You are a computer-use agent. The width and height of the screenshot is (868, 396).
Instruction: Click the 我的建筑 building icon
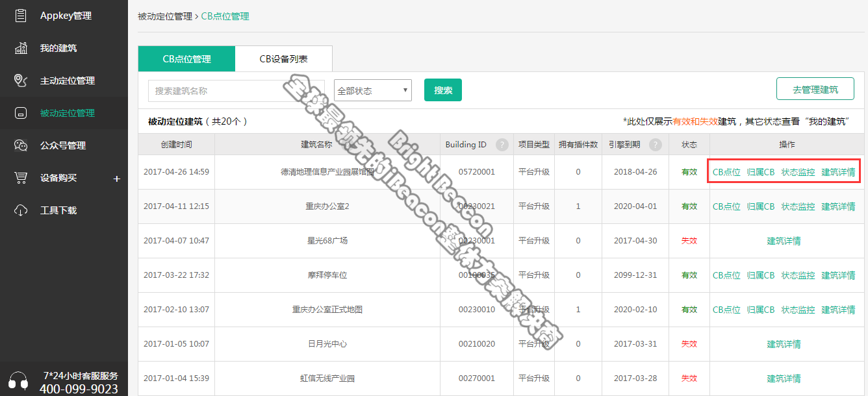(x=21, y=48)
